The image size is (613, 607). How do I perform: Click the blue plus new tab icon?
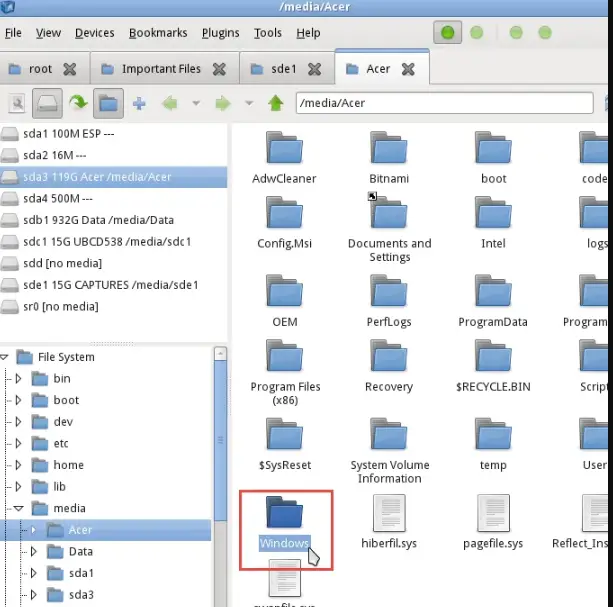[x=139, y=104]
